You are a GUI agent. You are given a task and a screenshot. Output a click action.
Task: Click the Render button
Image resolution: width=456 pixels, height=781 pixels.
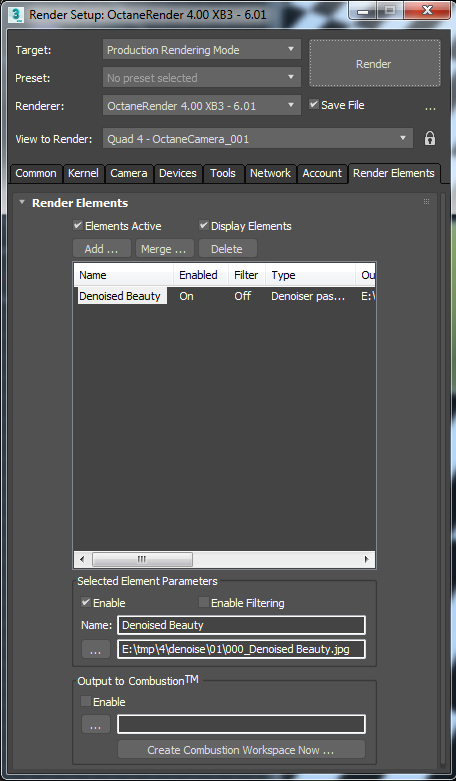click(375, 64)
